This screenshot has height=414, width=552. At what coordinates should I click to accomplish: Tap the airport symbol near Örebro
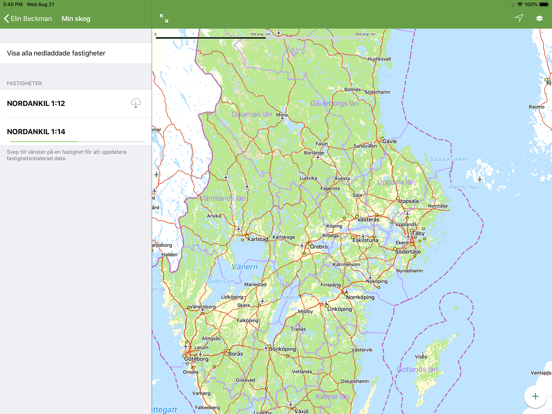point(302,245)
